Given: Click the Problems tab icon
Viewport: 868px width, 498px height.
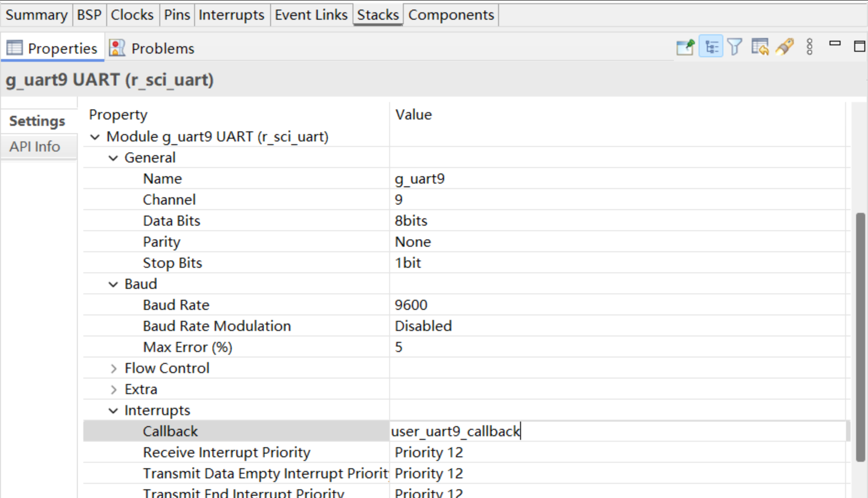Looking at the screenshot, I should click(117, 48).
